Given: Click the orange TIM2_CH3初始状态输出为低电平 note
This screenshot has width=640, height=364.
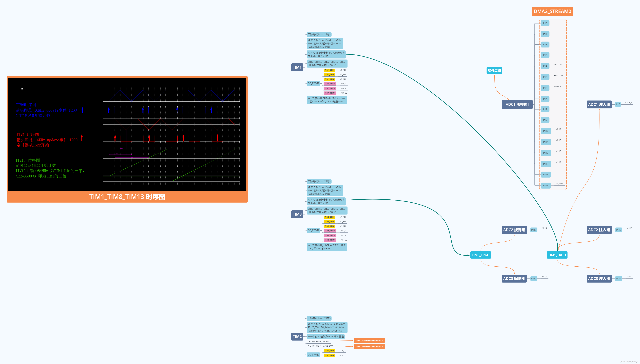Looking at the screenshot, I should tap(369, 341).
